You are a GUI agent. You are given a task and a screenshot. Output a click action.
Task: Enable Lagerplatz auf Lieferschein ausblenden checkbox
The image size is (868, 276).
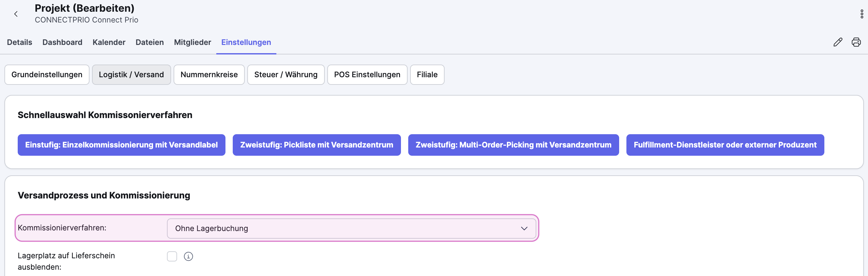click(172, 256)
